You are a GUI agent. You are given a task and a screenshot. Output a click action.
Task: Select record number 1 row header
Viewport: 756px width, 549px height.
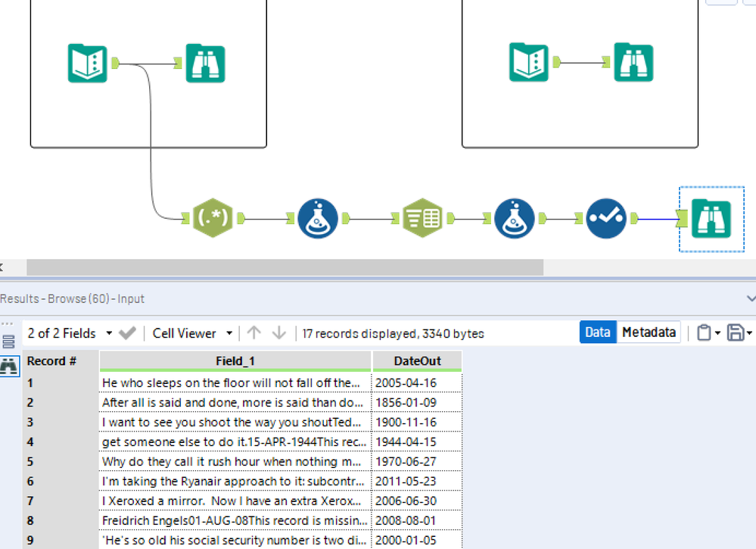61,382
